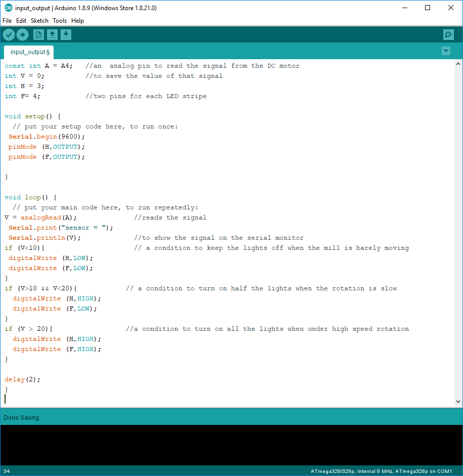
Task: Open the tab options dropdown arrow
Action: pyautogui.click(x=446, y=51)
